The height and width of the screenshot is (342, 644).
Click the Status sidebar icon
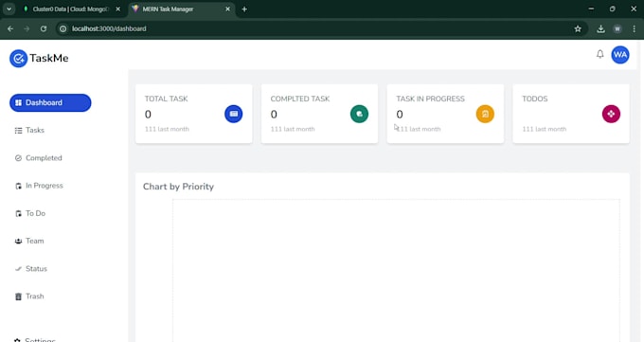click(x=19, y=269)
